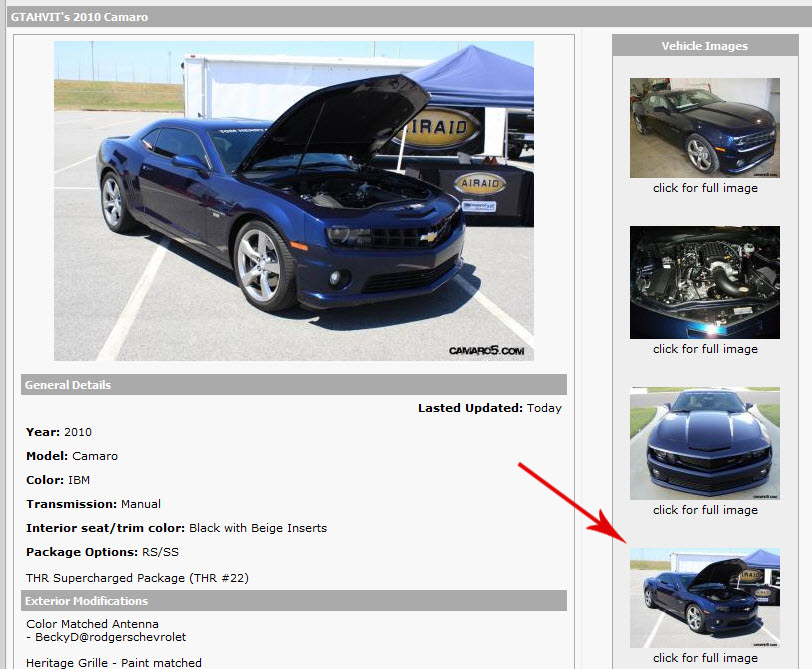Select the 'Vehicle Images' panel header
Screen dimensions: 812x669
point(704,45)
